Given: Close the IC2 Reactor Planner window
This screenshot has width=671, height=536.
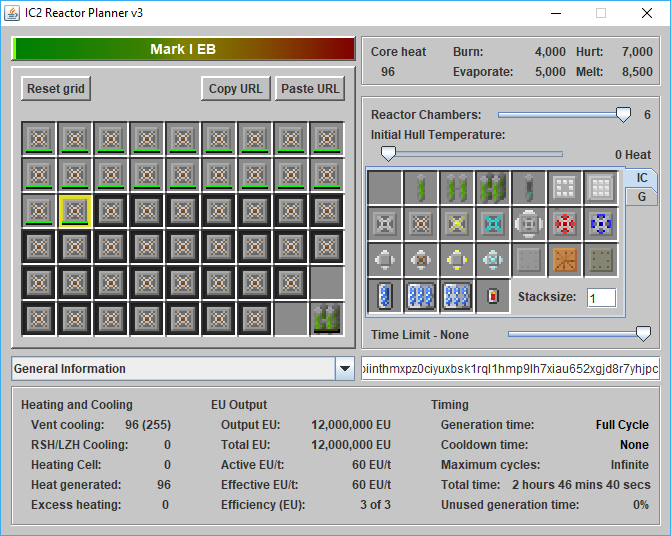Looking at the screenshot, I should coord(647,13).
